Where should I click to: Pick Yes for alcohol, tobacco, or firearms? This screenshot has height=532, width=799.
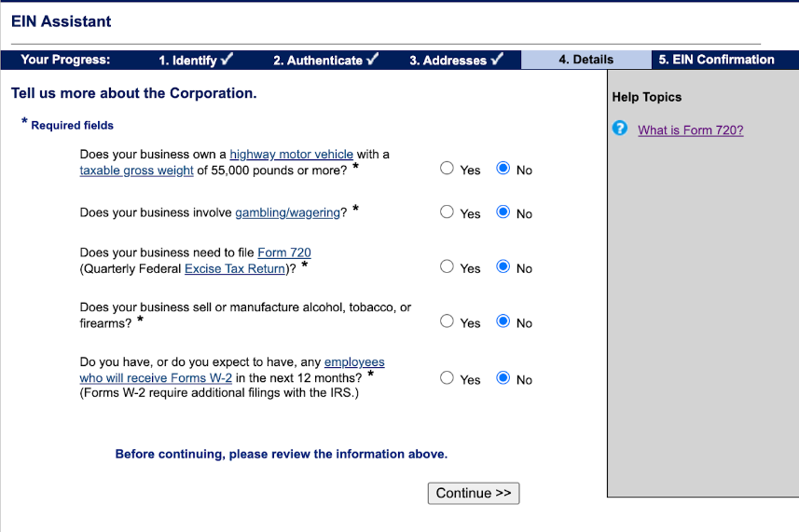[448, 322]
